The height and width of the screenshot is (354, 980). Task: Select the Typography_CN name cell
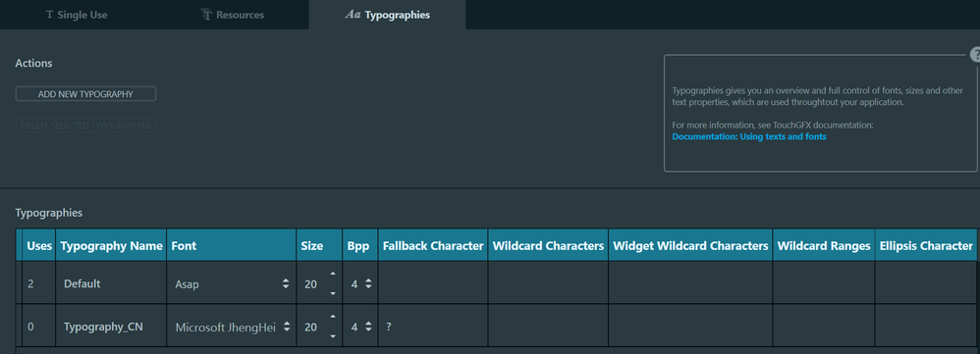[111, 327]
